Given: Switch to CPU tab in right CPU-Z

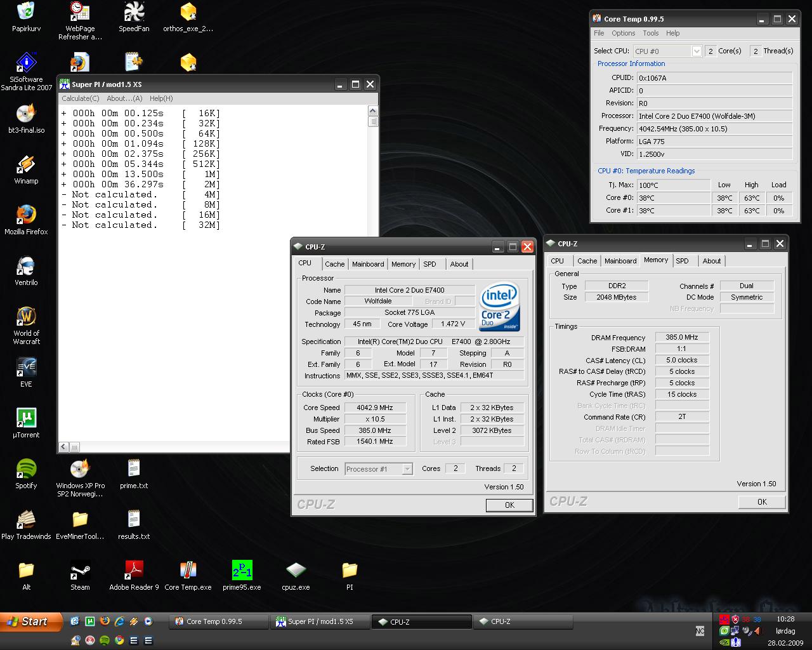Looking at the screenshot, I should 558,261.
